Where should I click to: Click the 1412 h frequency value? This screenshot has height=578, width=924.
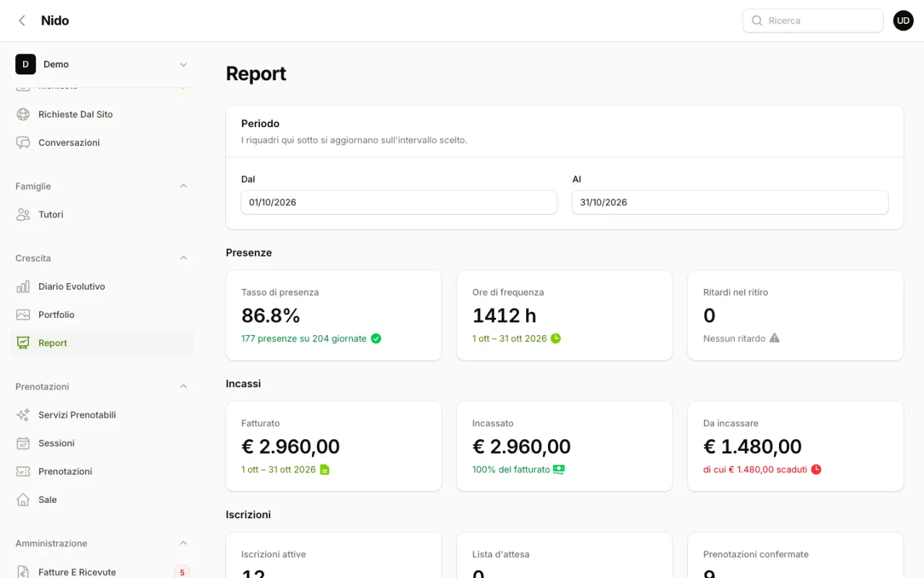505,316
